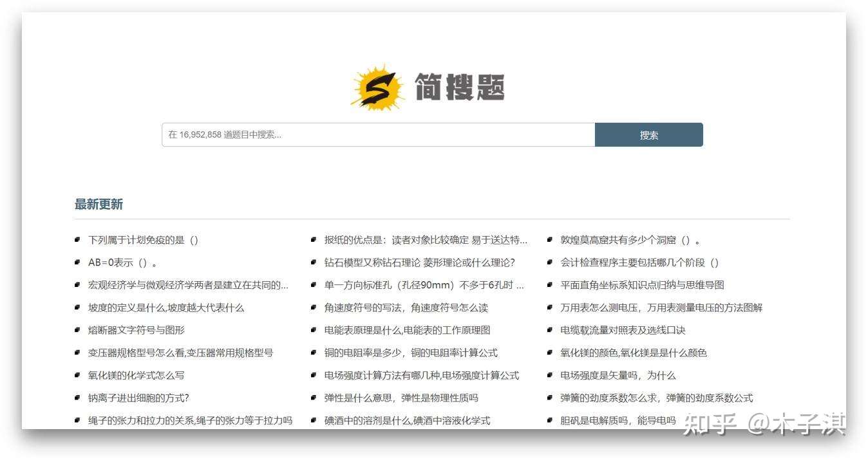
Task: Click the pen icon beside 电场强度是矢量吗
Action: (x=549, y=374)
